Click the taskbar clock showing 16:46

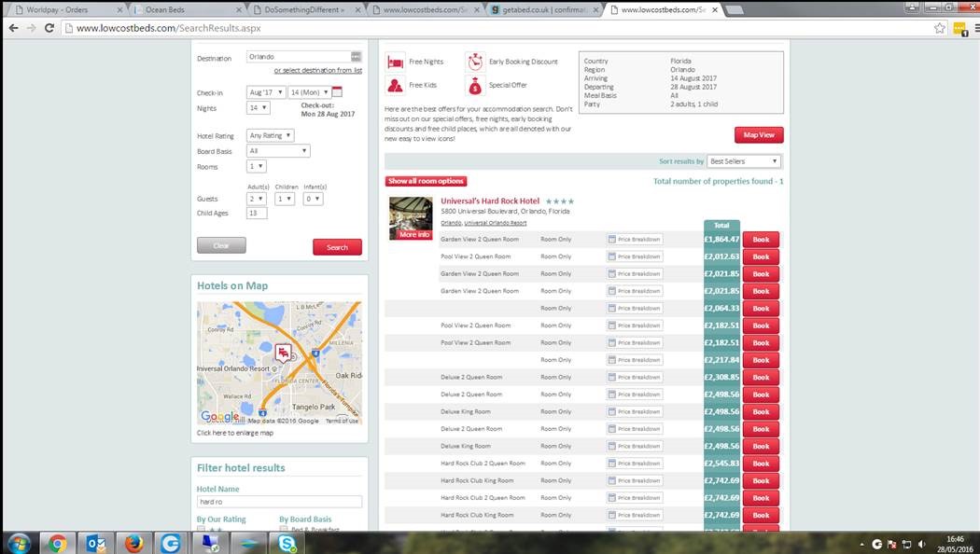tap(955, 544)
